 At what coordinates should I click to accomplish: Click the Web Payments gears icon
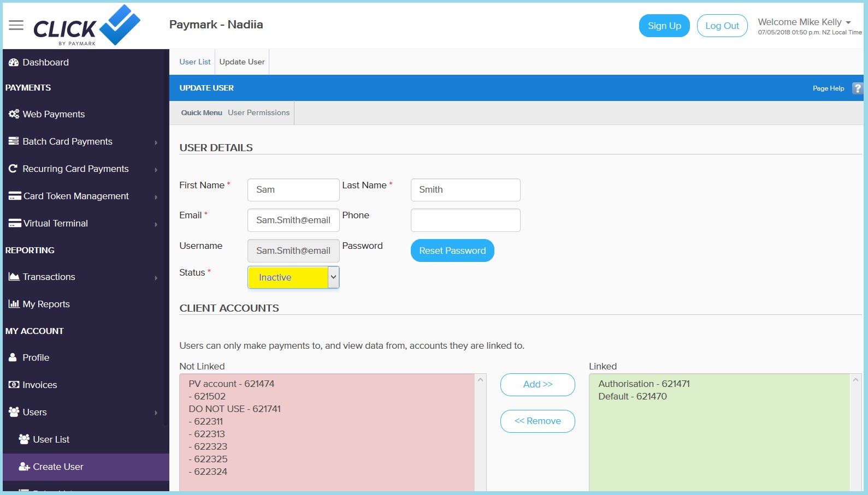click(14, 114)
